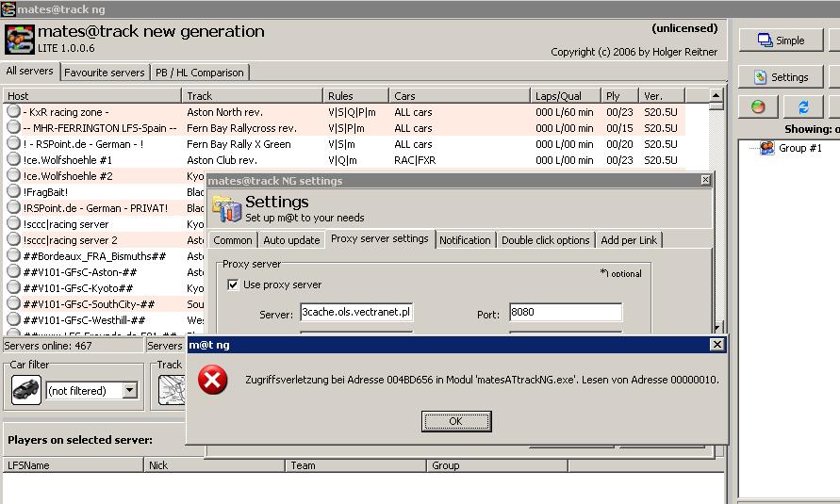840x504 pixels.
Task: Select status circle for !sccc|racing server 2
Action: coord(13,239)
